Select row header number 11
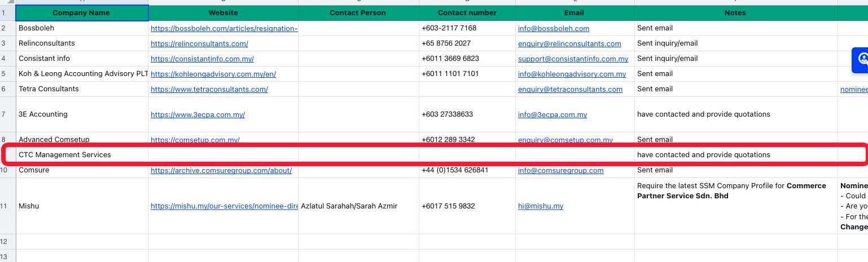Image resolution: width=868 pixels, height=262 pixels. point(8,206)
